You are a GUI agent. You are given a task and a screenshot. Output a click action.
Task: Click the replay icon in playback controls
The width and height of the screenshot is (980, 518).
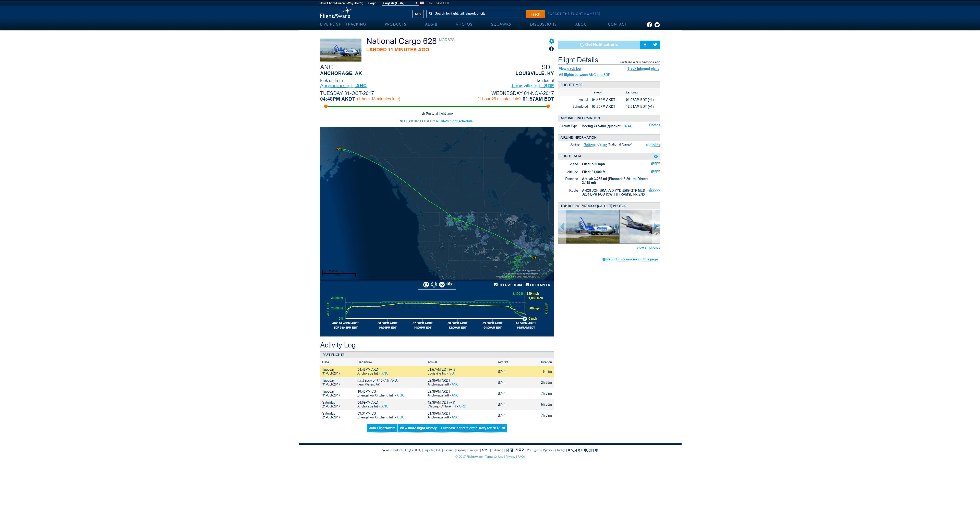pyautogui.click(x=426, y=285)
